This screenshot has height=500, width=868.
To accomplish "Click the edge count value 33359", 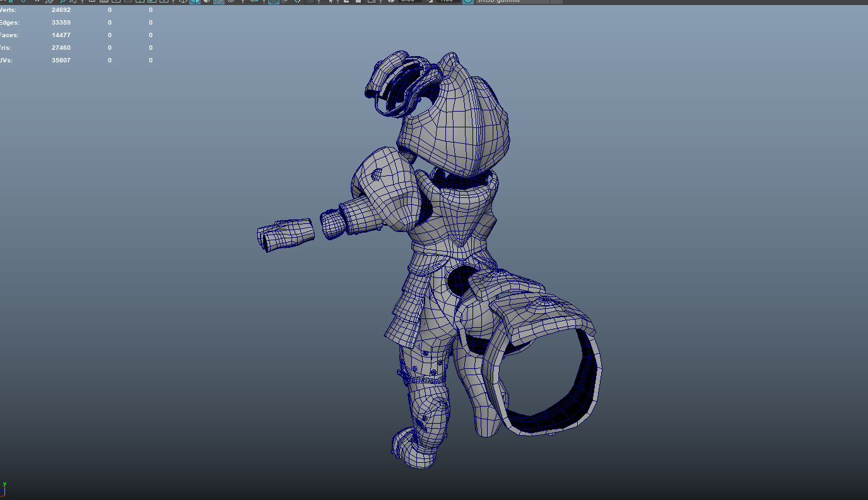I will pyautogui.click(x=61, y=23).
